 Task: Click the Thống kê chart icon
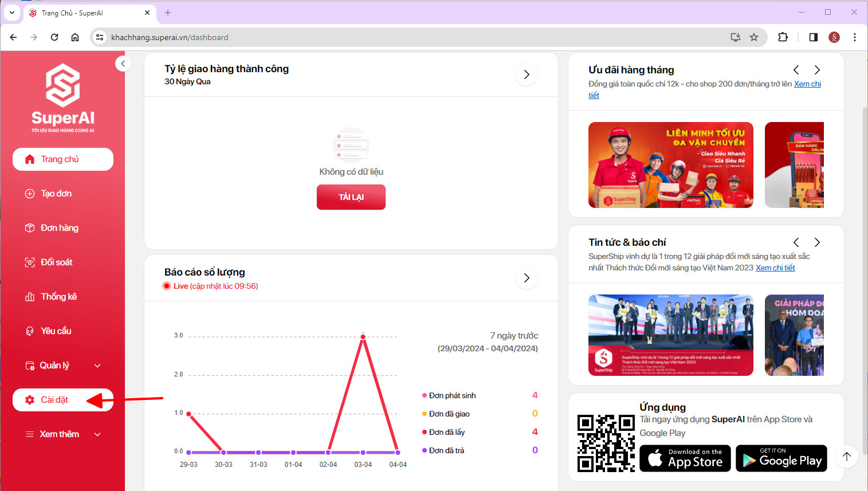(x=30, y=297)
